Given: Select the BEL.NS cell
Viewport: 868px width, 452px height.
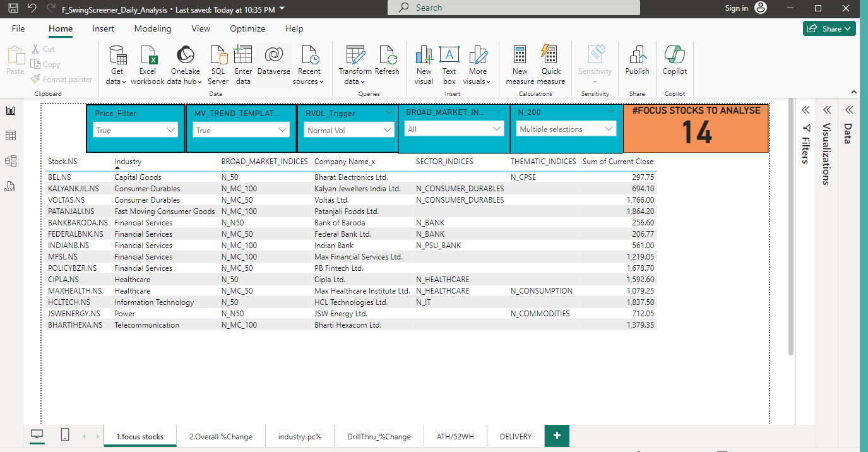Looking at the screenshot, I should [x=59, y=177].
